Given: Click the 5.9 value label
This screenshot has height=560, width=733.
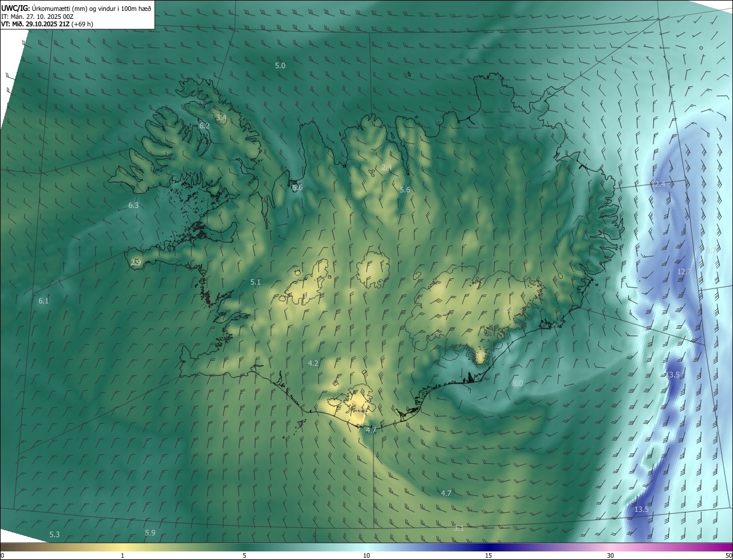Looking at the screenshot, I should tap(150, 533).
